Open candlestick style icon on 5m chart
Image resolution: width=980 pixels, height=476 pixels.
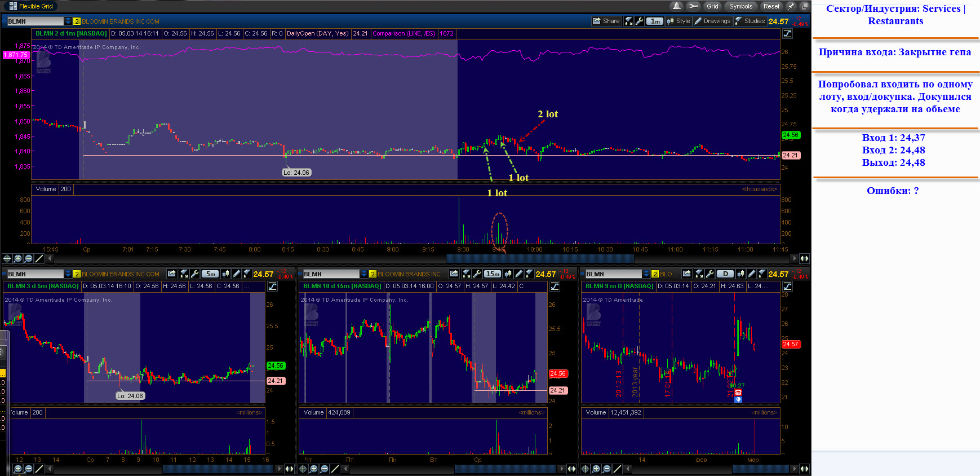point(225,274)
